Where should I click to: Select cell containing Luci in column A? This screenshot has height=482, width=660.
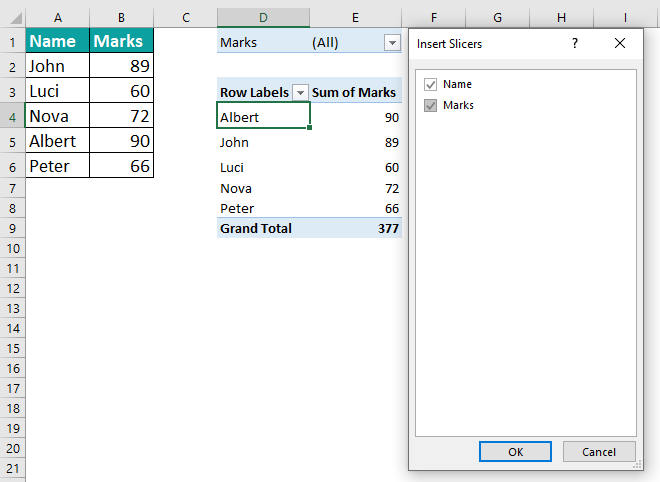58,91
